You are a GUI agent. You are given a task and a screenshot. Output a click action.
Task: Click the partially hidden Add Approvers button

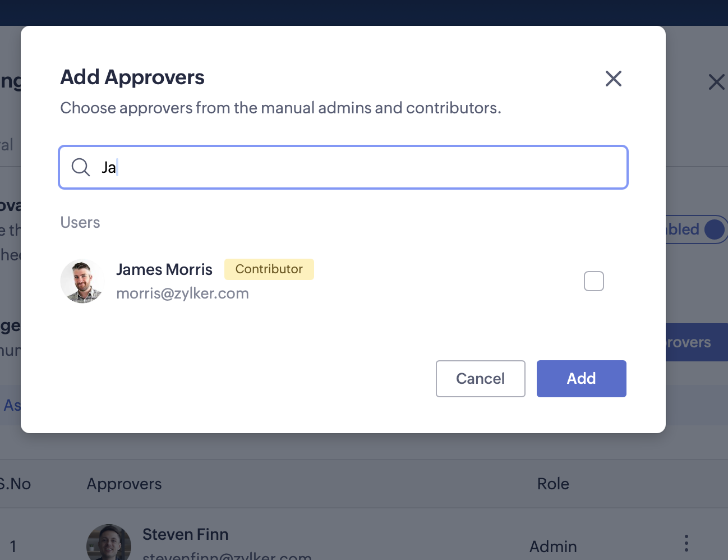coord(697,342)
